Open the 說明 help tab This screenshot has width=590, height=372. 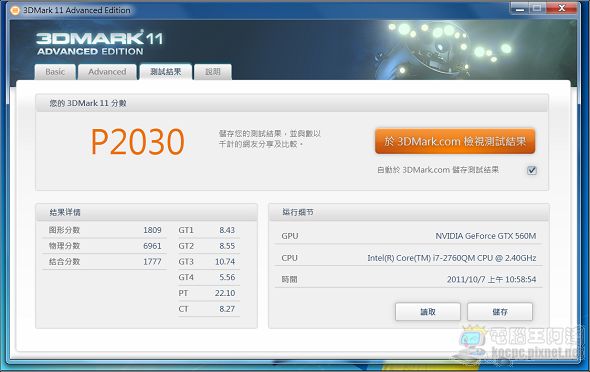tap(213, 72)
